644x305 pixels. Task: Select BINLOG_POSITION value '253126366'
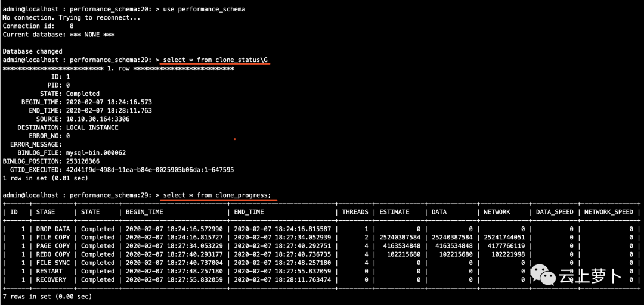(x=82, y=161)
